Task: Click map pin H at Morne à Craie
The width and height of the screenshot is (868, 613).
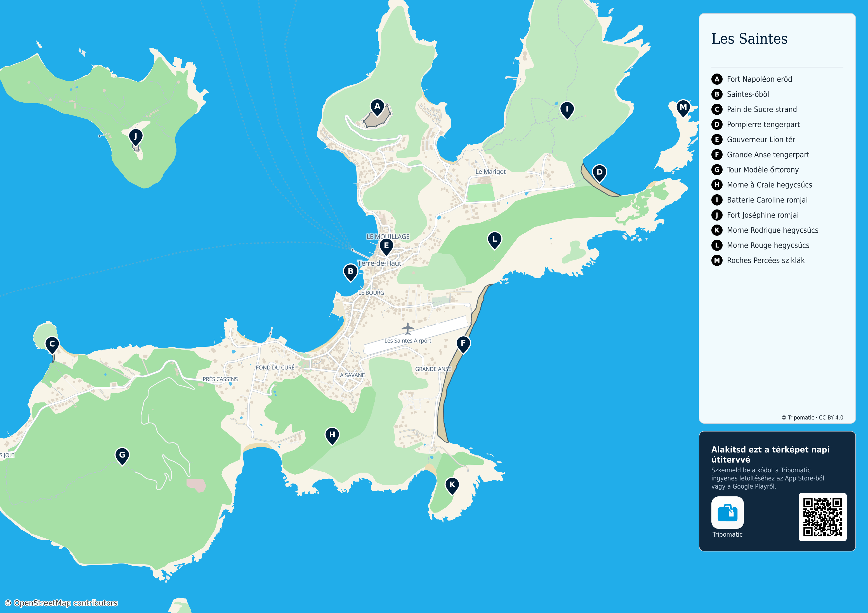Action: pyautogui.click(x=332, y=436)
